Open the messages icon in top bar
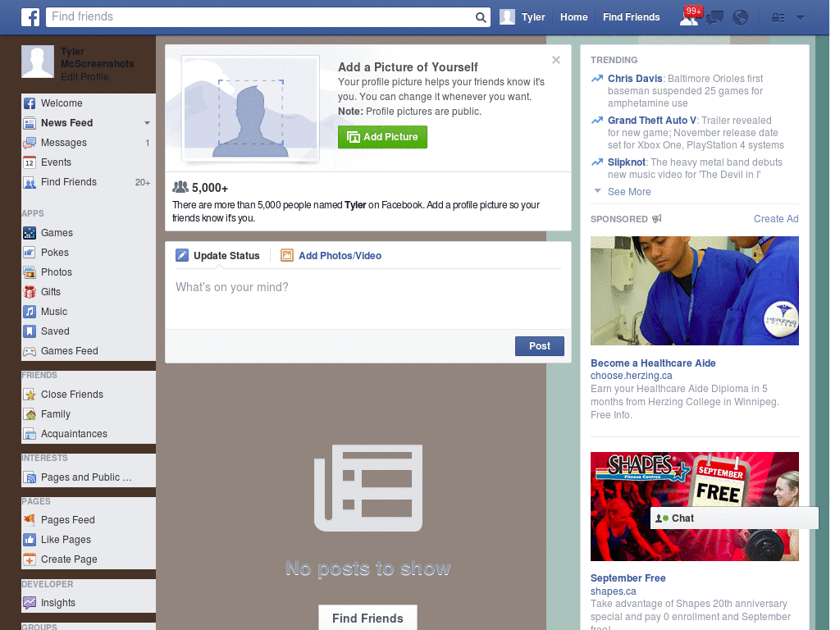 pos(714,18)
